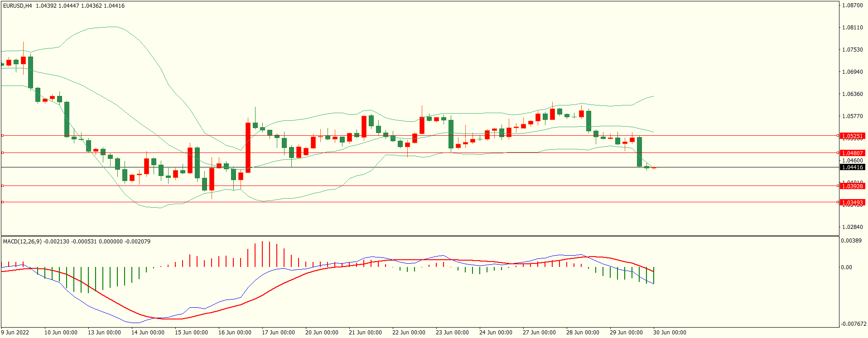
Task: Click the 1.08700 value on price axis
Action: tap(852, 5)
